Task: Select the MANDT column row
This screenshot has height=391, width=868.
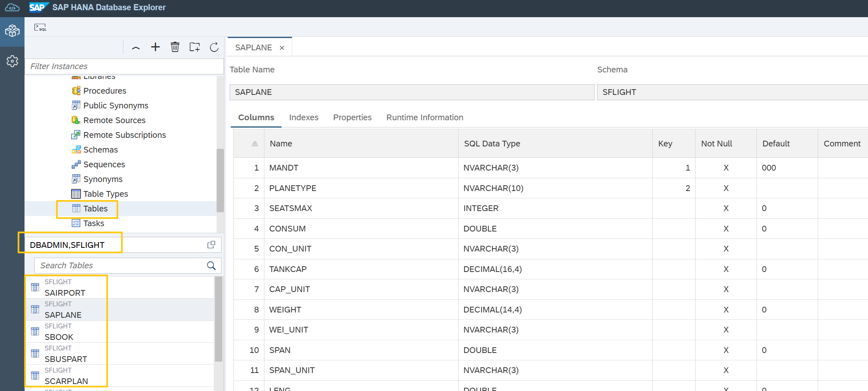Action: (x=551, y=168)
